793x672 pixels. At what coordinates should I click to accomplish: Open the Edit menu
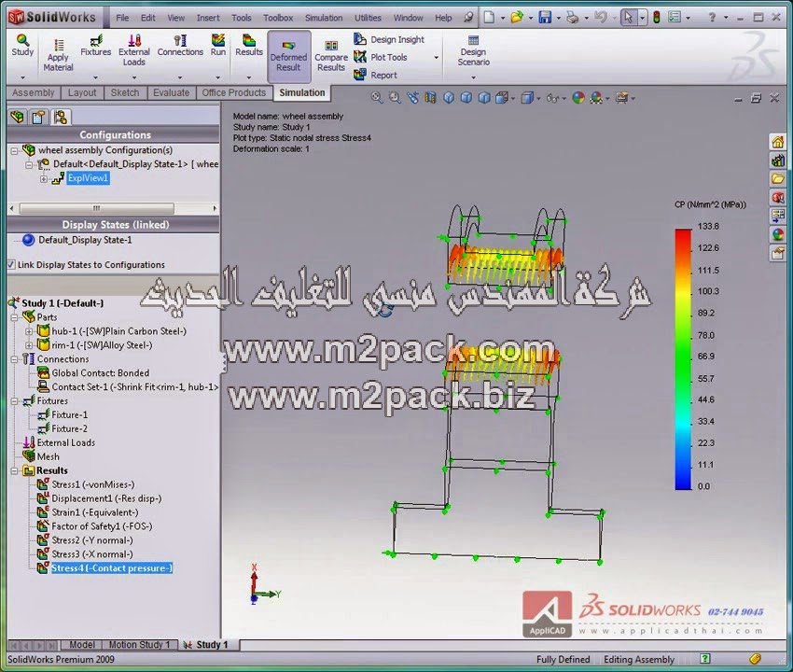tap(147, 18)
